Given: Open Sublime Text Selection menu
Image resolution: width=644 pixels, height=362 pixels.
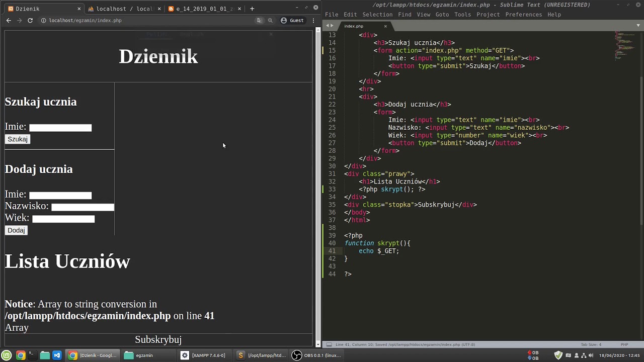Looking at the screenshot, I should 377,15.
